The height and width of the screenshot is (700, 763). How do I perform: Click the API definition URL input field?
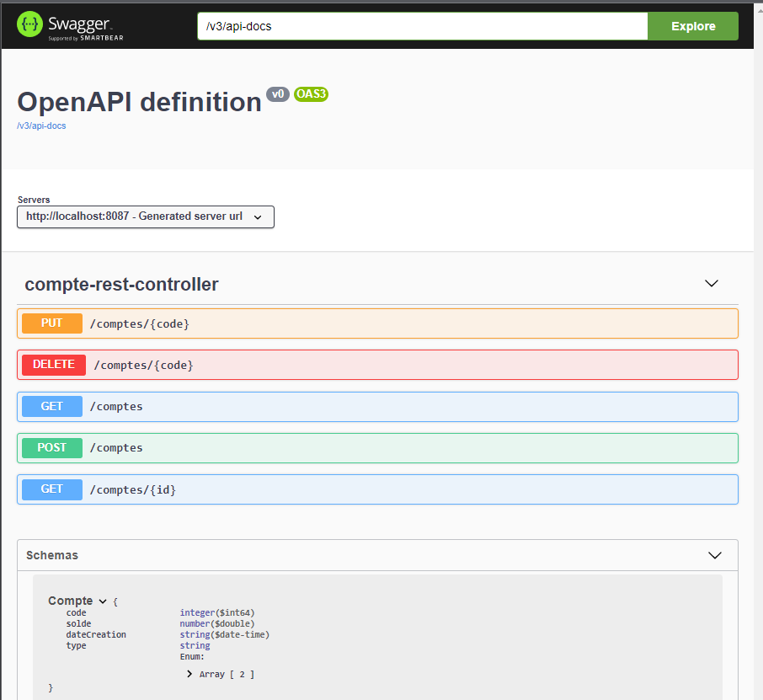(421, 26)
